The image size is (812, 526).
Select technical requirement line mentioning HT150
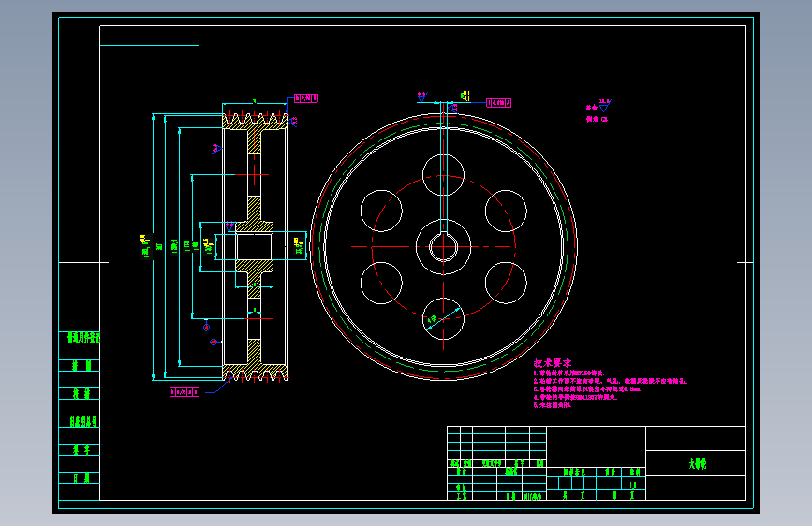pos(568,373)
